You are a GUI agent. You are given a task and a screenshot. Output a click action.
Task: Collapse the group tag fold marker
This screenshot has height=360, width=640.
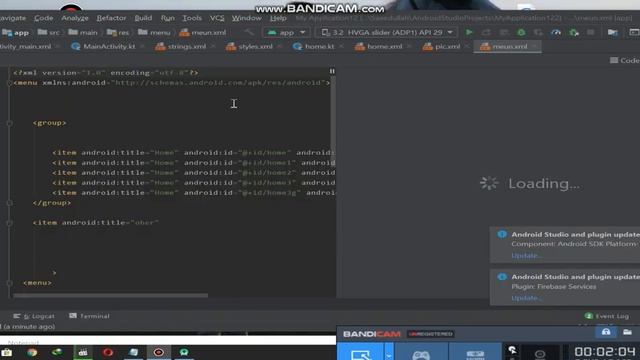(9, 123)
